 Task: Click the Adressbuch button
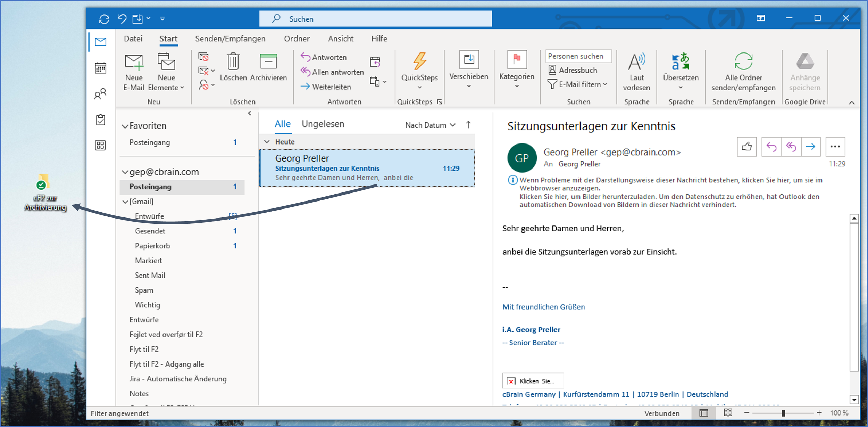[x=573, y=70]
